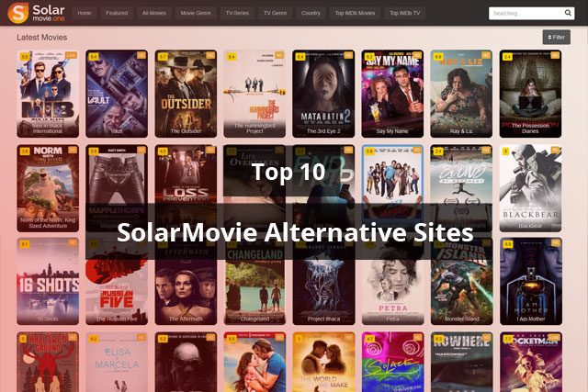Click the SolarMovie logo icon

click(17, 13)
